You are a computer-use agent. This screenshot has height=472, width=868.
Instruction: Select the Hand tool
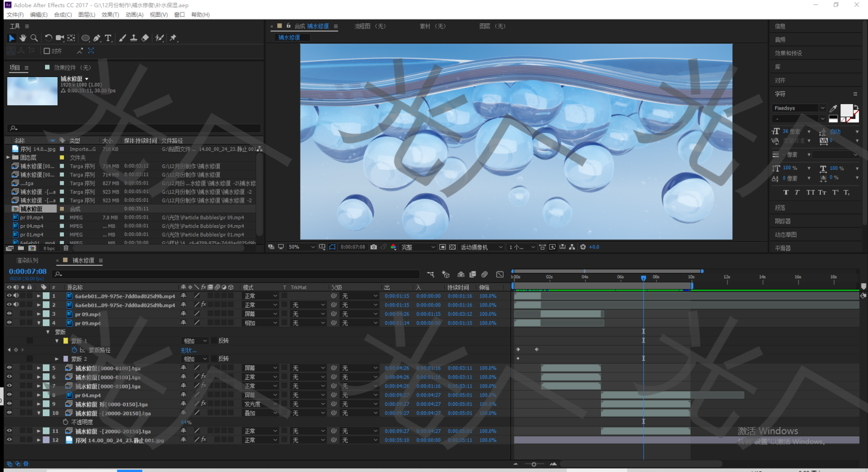[x=23, y=38]
